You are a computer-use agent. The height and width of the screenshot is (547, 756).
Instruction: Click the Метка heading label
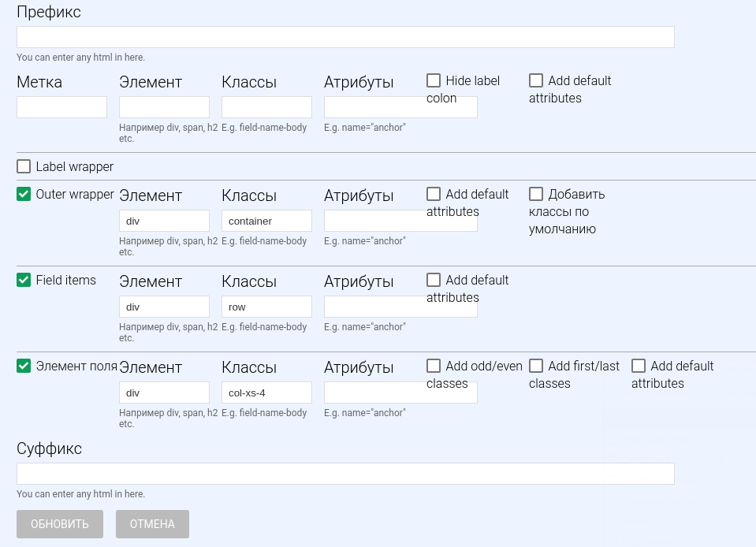[39, 82]
